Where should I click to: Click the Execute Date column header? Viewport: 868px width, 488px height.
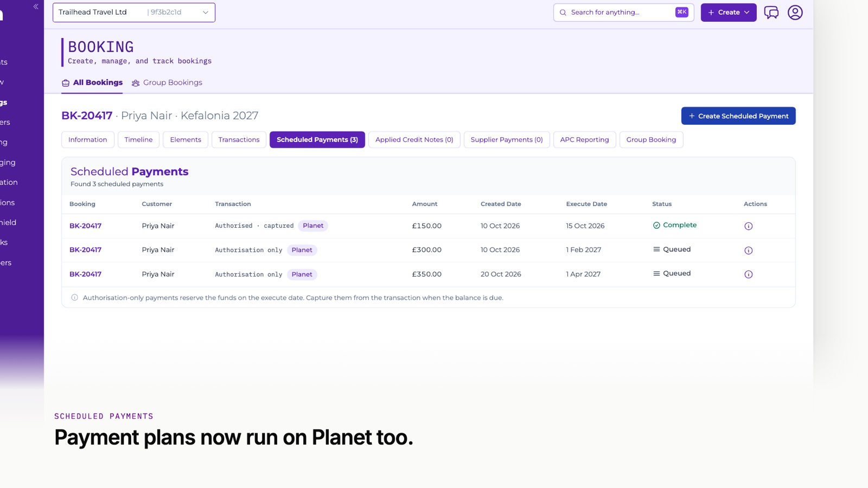click(x=586, y=204)
